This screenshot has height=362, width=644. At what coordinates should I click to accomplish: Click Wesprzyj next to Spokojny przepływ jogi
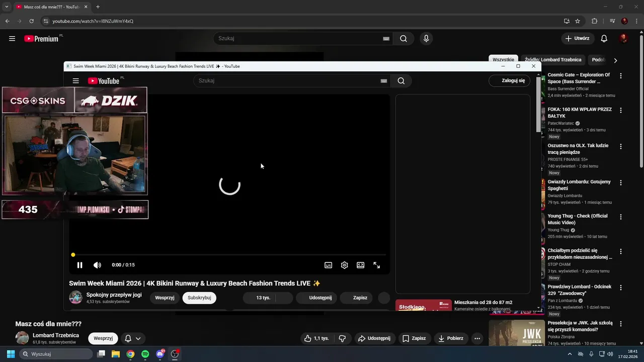click(x=165, y=298)
